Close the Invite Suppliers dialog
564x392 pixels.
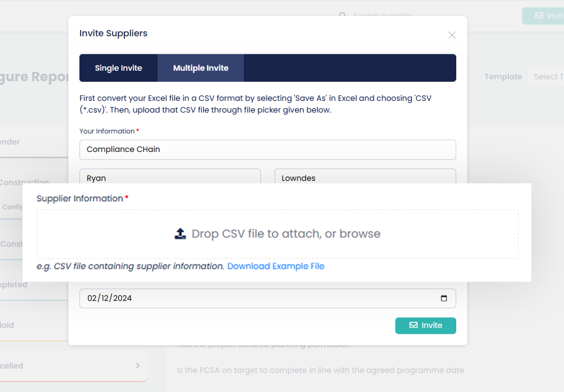click(x=452, y=35)
